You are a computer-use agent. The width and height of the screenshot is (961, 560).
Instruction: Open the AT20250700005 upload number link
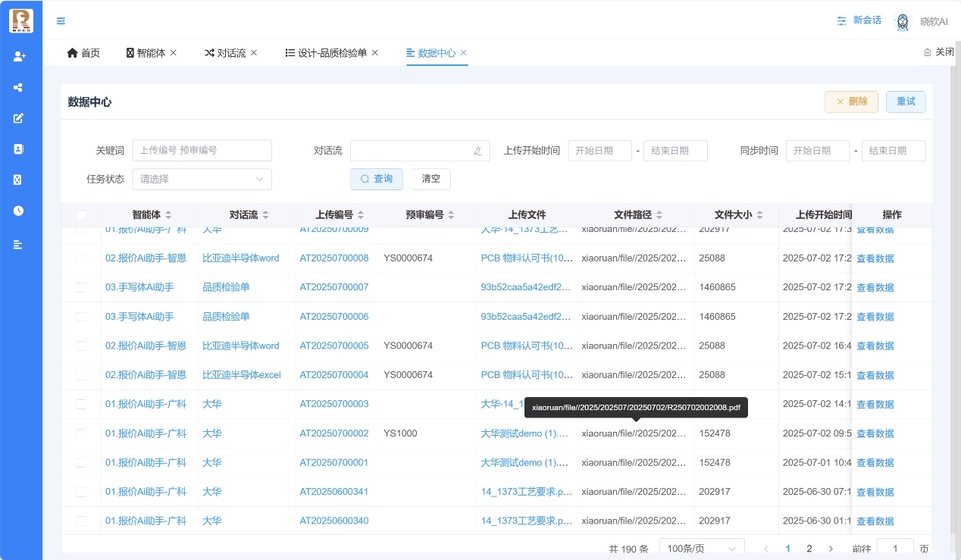pyautogui.click(x=333, y=346)
